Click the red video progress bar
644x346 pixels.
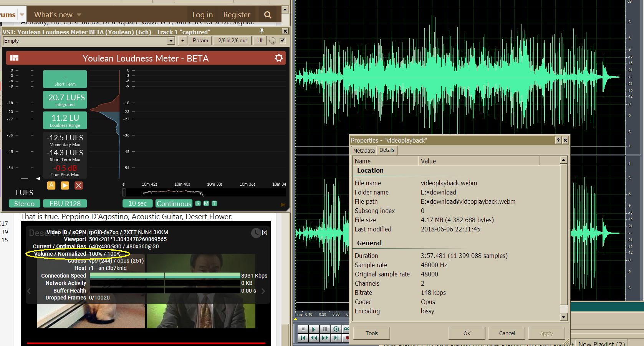146,343
